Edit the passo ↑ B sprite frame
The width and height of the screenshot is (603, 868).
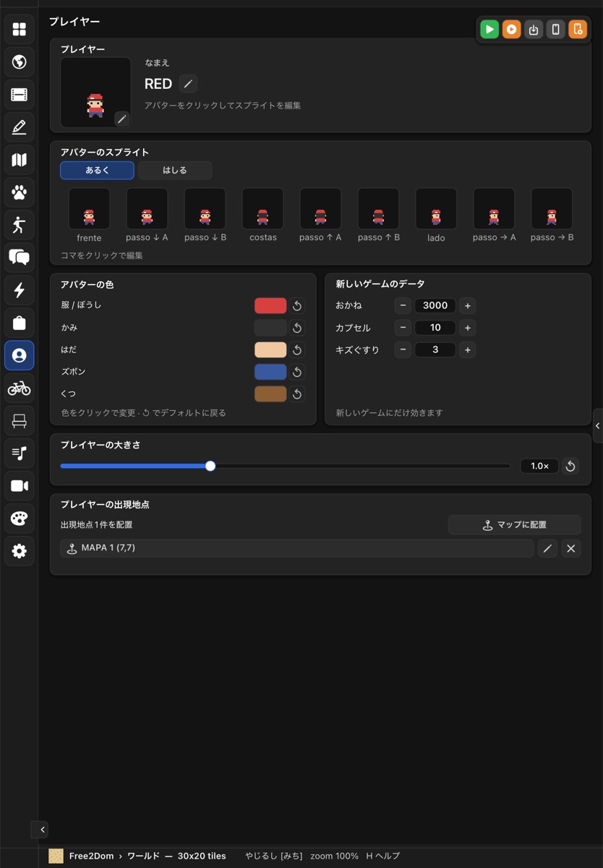379,209
